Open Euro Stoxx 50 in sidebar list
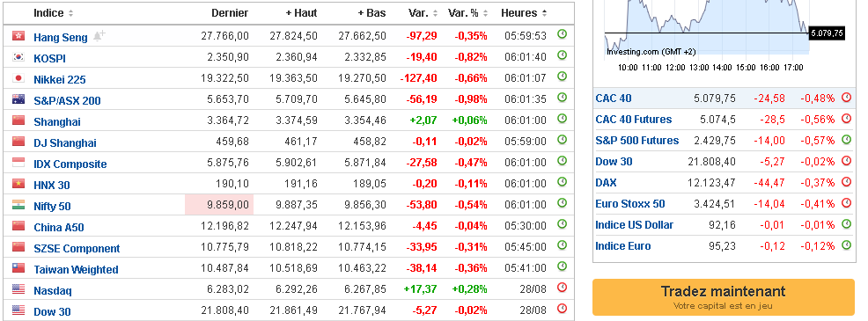 [630, 204]
